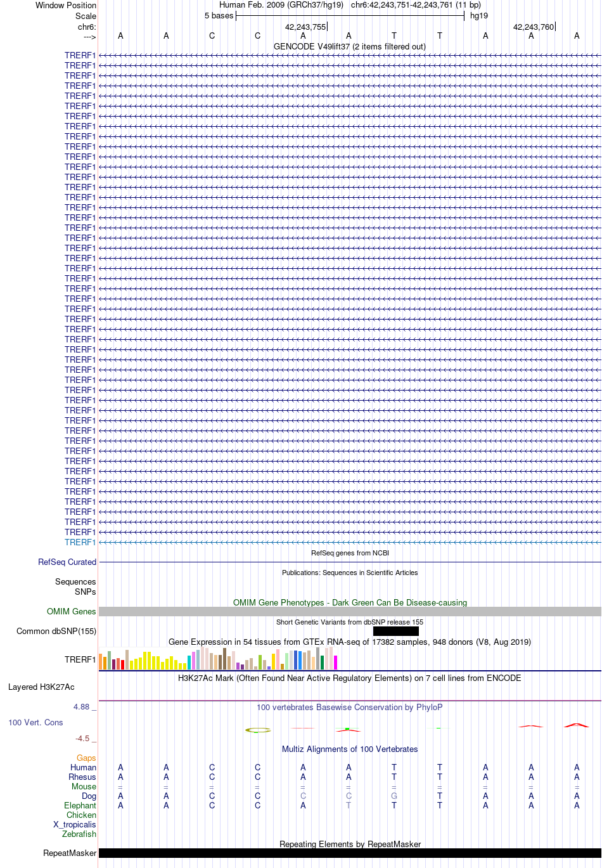Screen dimensions: 602x868
Task: Click the GTEx Gene Expression track title
Action: click(x=350, y=642)
